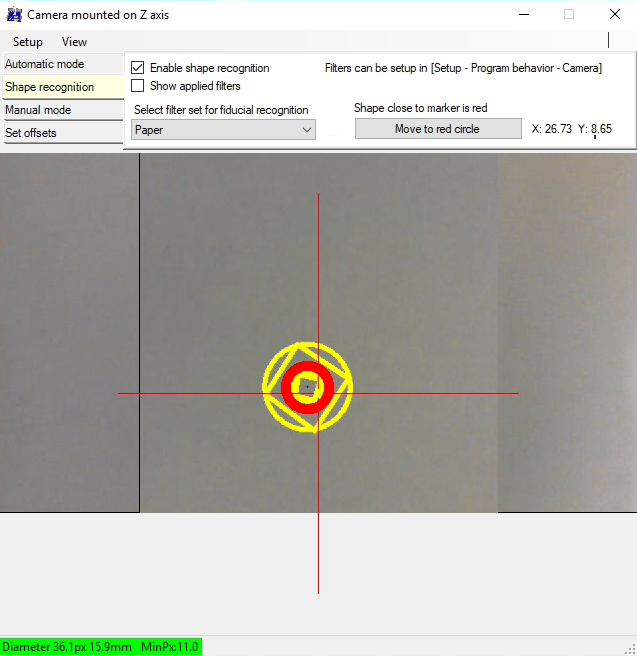
Task: Minimize the camera window
Action: 523,15
